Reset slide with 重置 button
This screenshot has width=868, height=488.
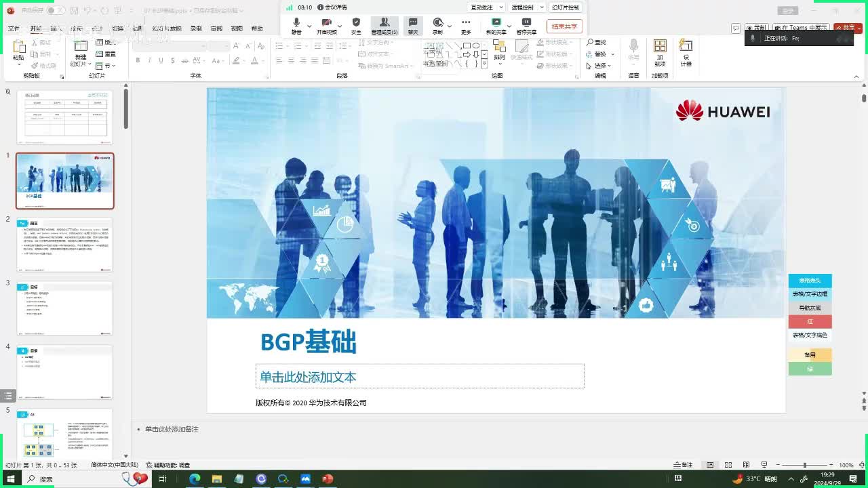106,54
